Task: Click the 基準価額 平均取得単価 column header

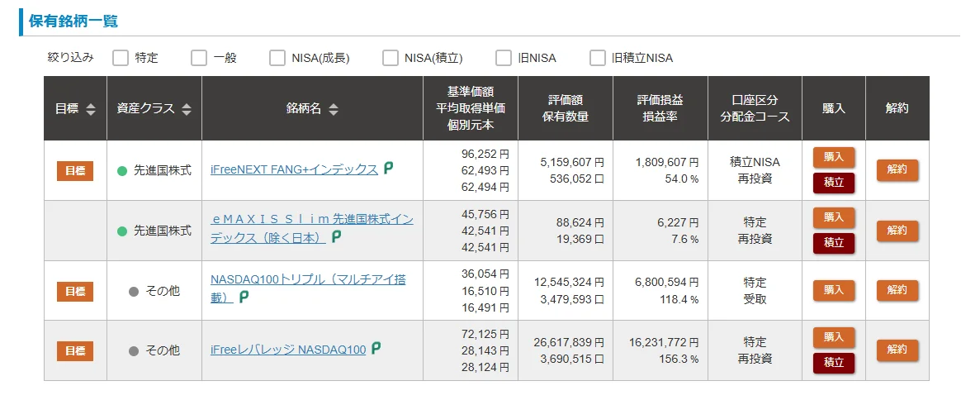Action: 471,108
